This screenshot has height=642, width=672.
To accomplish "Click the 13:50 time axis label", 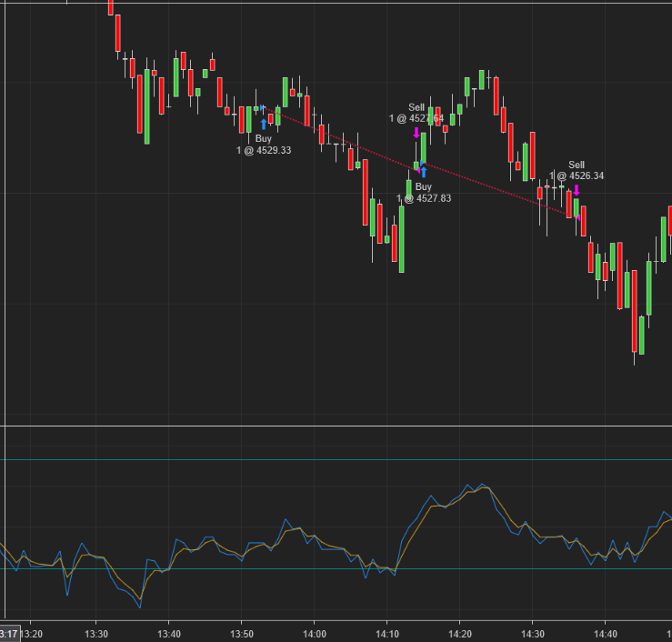I will (242, 634).
